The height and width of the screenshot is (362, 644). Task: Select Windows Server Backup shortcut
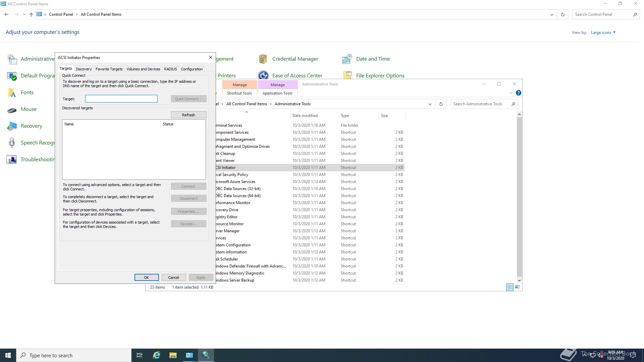pyautogui.click(x=310, y=280)
